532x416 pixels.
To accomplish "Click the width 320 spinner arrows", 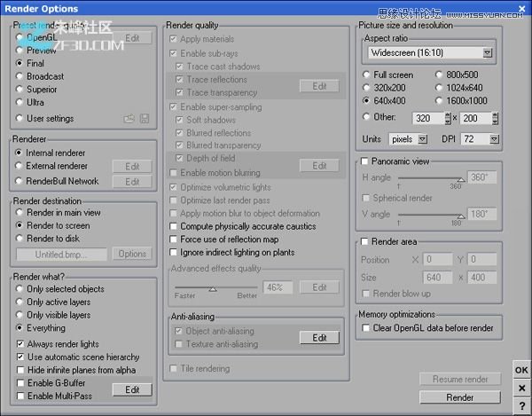I will tap(448, 119).
